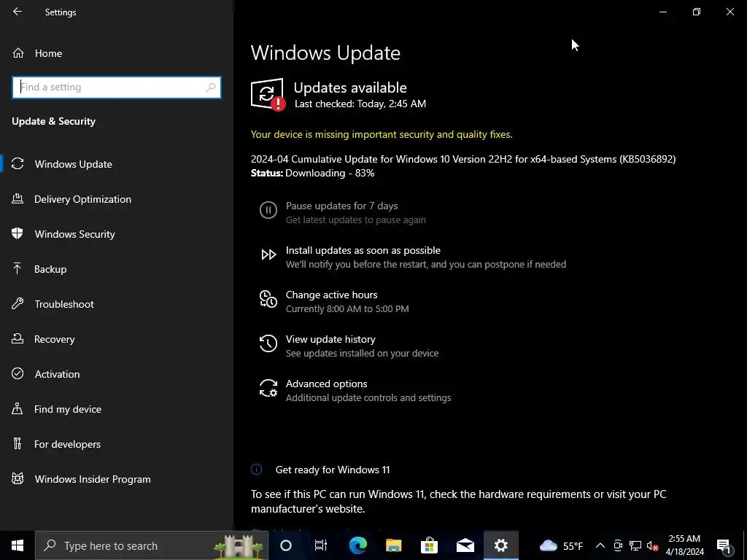Click the Find a setting search box

point(117,87)
